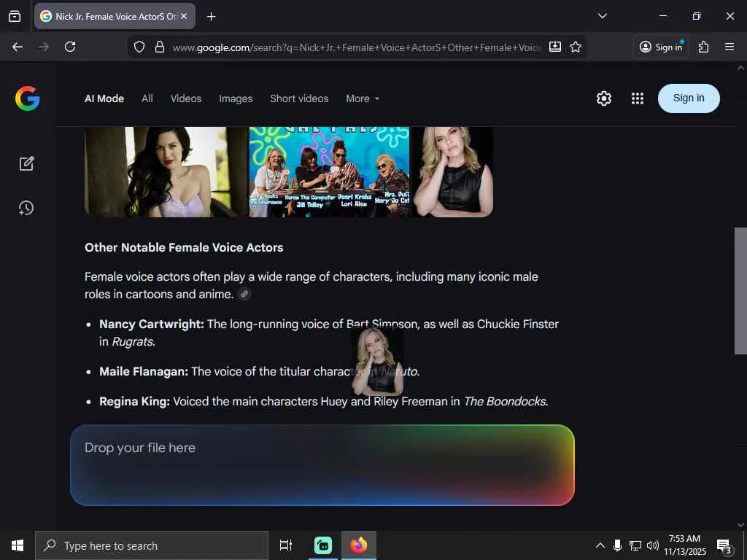
Task: Open Firefox application menu
Action: [729, 47]
